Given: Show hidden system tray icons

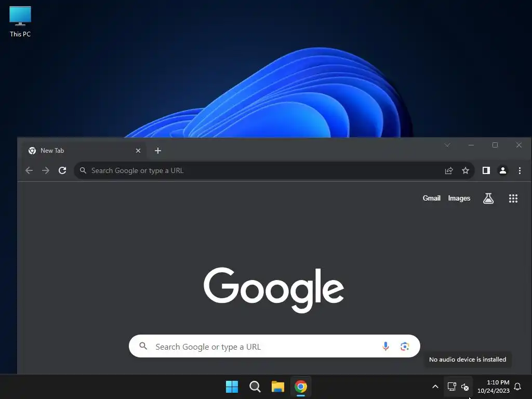Looking at the screenshot, I should tap(435, 387).
